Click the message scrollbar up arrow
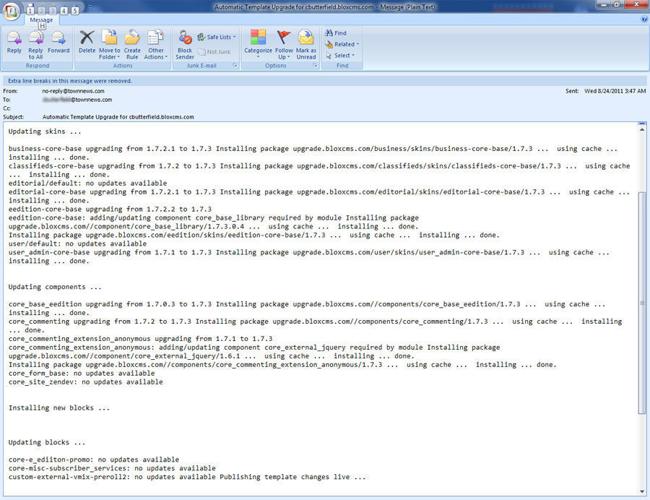The height and width of the screenshot is (500, 650). pos(642,130)
